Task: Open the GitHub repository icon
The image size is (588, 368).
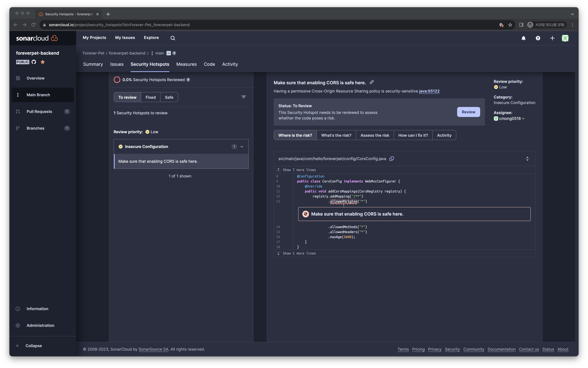Action: (x=34, y=62)
